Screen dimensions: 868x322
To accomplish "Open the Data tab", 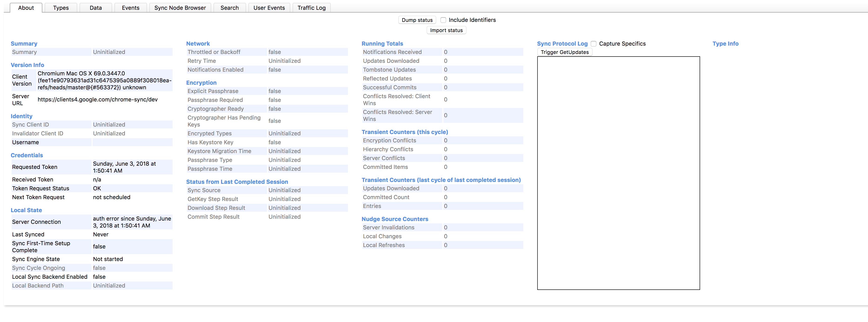I will (x=96, y=8).
